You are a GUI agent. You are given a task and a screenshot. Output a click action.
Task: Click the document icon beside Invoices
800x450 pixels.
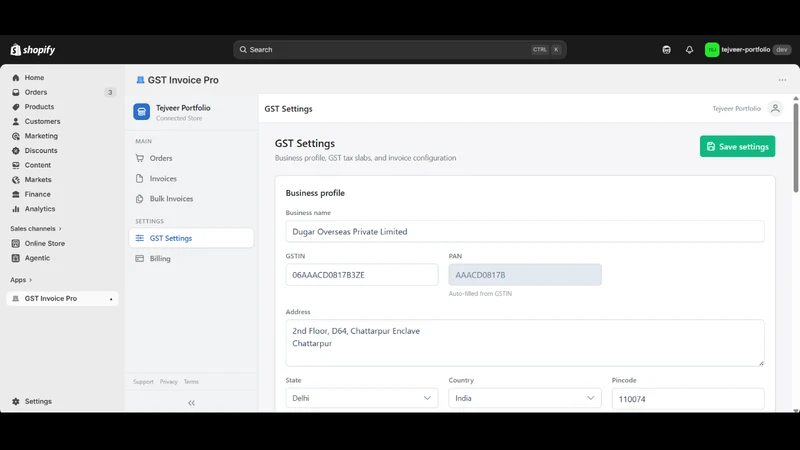pyautogui.click(x=140, y=179)
